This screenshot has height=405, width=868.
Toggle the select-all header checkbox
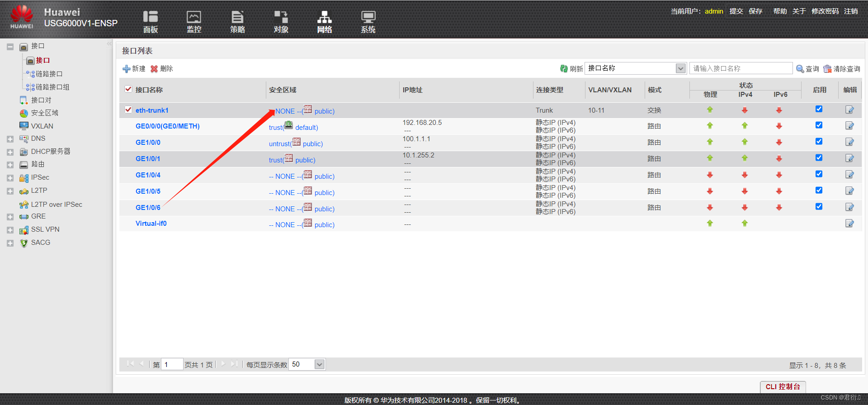tap(128, 89)
